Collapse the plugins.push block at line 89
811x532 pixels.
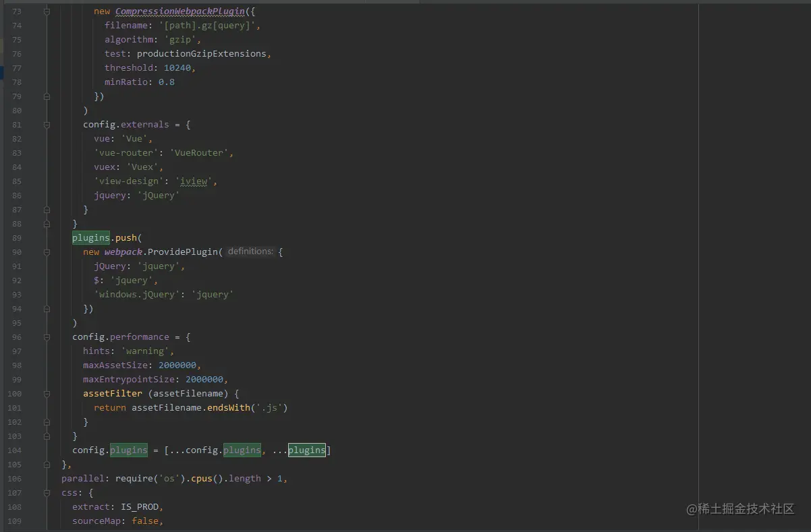(x=47, y=237)
